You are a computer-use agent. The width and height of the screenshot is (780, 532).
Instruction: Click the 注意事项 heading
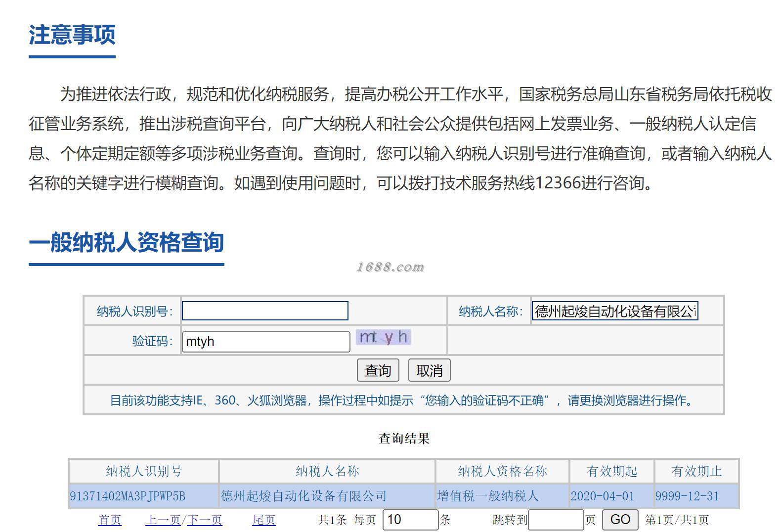[72, 35]
